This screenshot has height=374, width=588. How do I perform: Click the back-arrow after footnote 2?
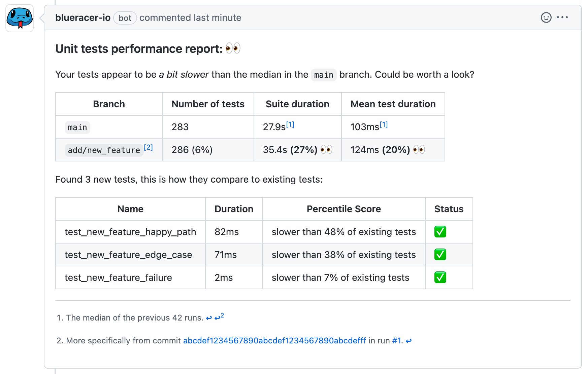409,341
